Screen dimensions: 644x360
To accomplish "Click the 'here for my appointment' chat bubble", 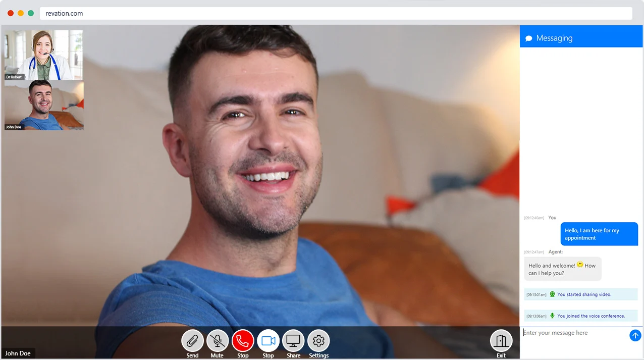I will 599,234.
